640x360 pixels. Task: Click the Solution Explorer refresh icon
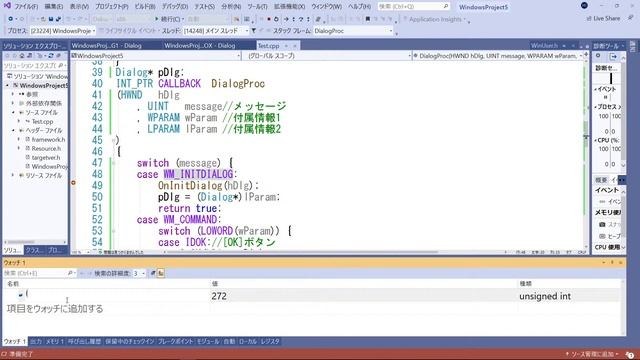point(51,56)
